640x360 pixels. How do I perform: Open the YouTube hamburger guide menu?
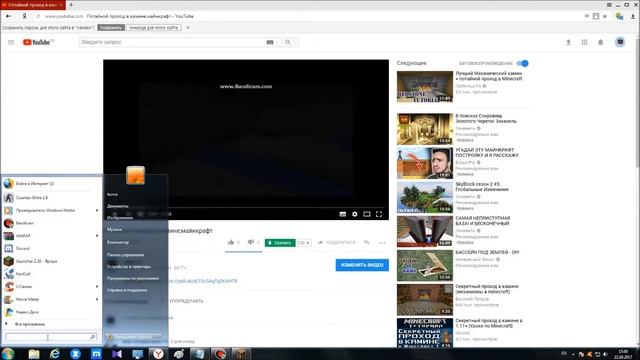(11, 42)
